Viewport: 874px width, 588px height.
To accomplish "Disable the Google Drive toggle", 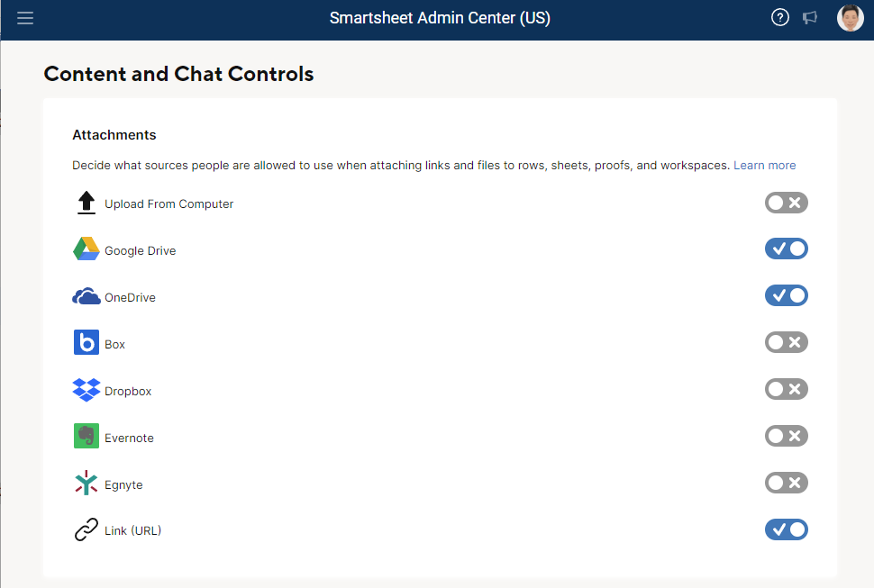I will click(x=786, y=249).
